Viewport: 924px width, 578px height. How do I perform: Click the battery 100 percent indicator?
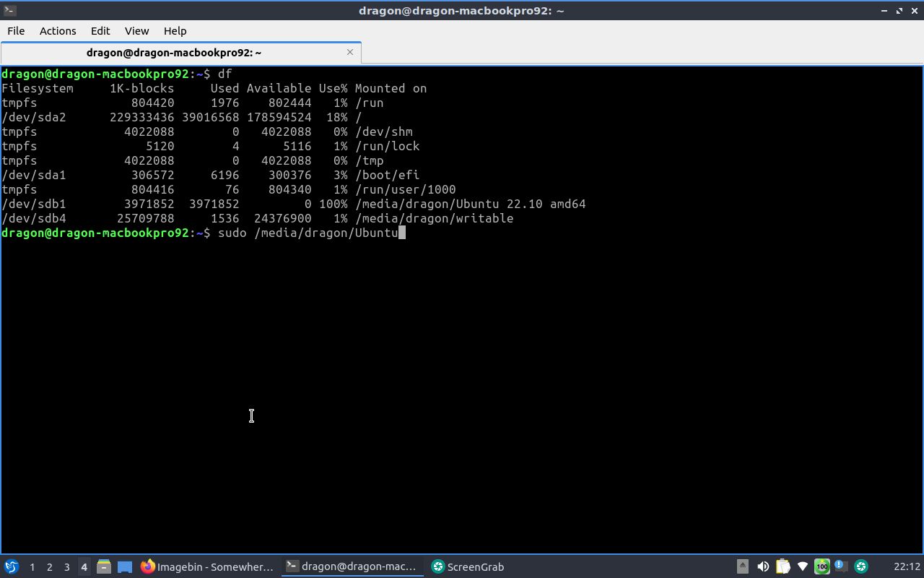click(x=821, y=566)
